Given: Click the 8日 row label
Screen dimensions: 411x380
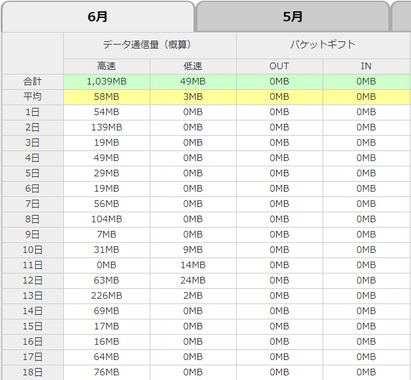Looking at the screenshot, I should point(33,219).
